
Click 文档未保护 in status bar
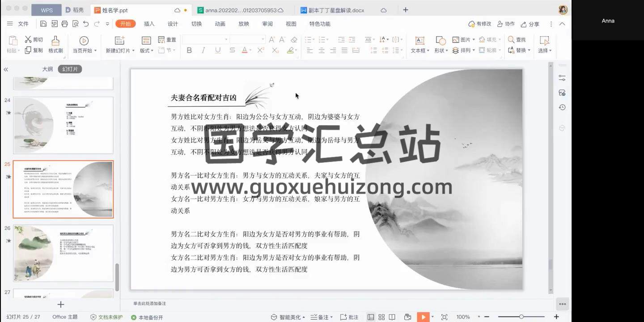pos(106,317)
